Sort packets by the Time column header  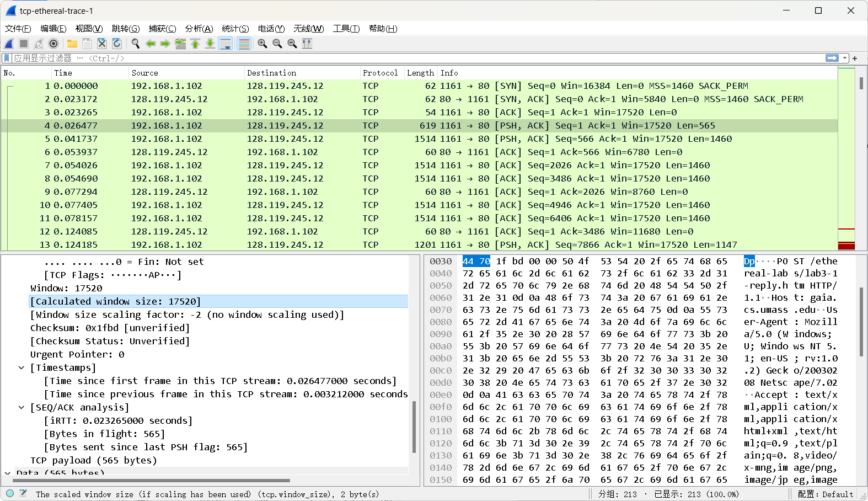tap(90, 73)
